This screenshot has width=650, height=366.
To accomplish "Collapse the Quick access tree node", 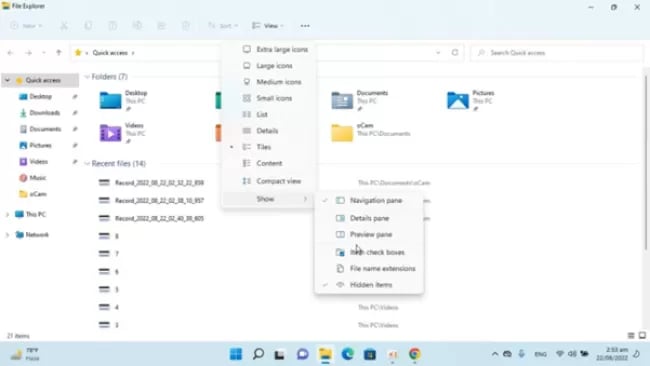I will 7,80.
